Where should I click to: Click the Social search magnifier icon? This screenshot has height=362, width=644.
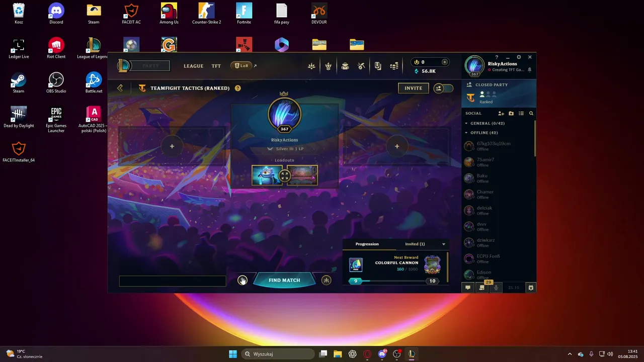pos(531,114)
